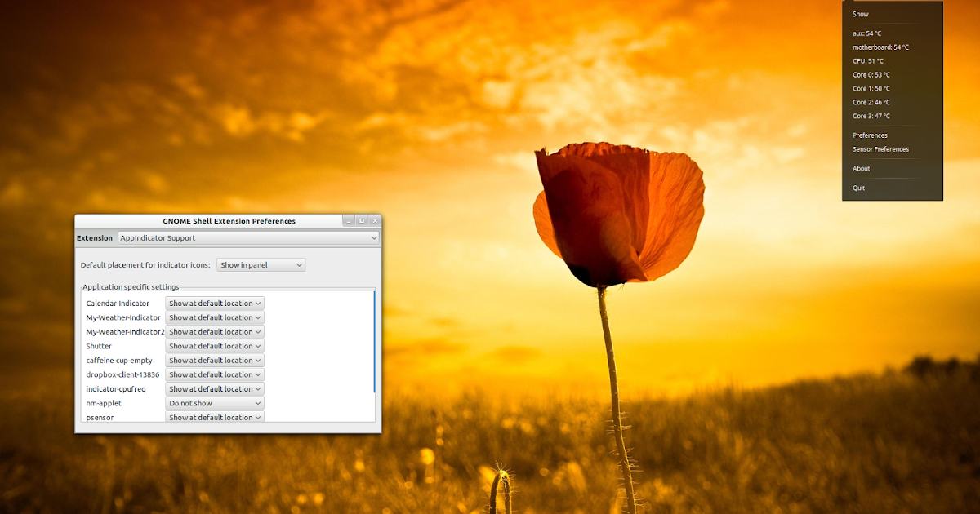Open the My-Weather-Indicator2 placement dropdown
The image size is (980, 514).
[x=214, y=331]
